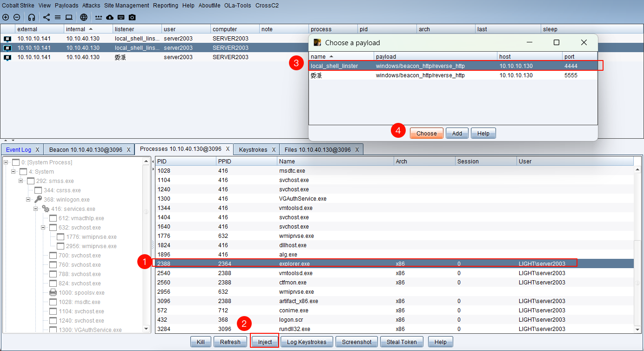Click the minus Disconnect toolbar icon
Screen dimensions: 644x351
click(17, 17)
